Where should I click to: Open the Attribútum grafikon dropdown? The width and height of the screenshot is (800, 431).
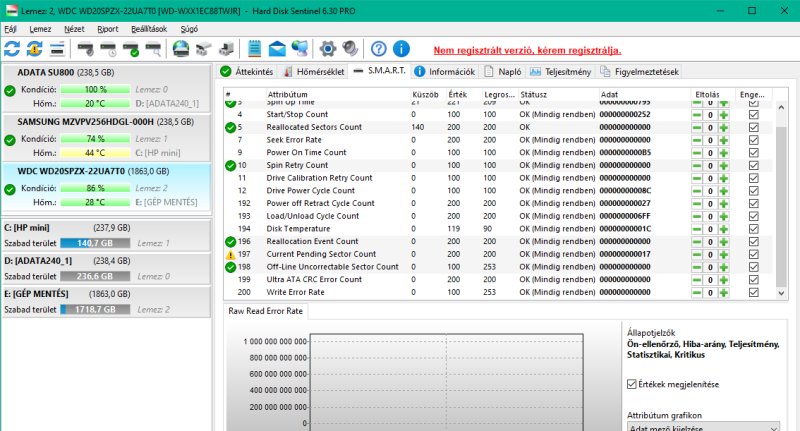(x=704, y=427)
